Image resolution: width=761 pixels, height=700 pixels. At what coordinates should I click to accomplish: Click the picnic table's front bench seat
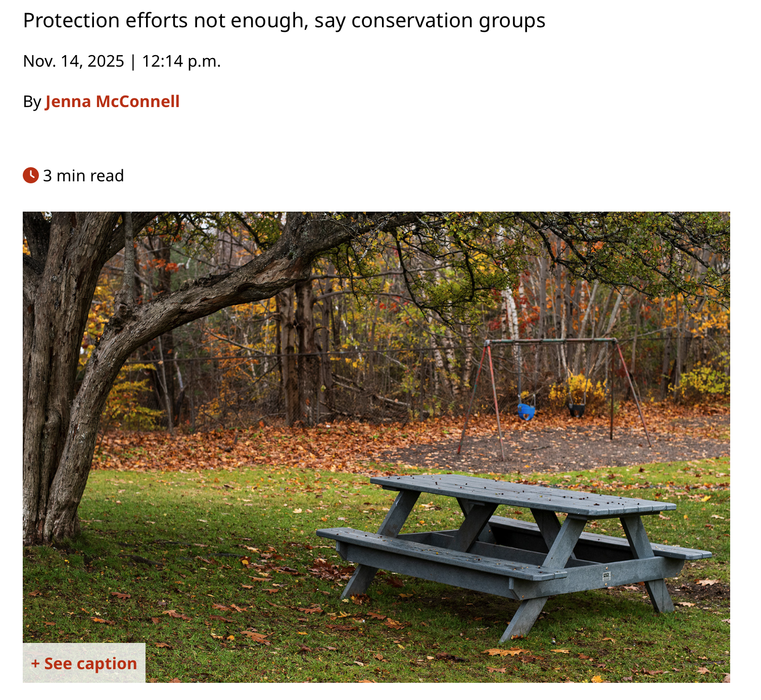coord(440,552)
